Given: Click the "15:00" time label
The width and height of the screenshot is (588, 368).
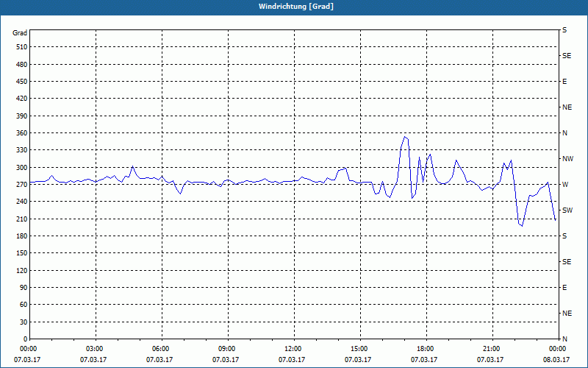Looking at the screenshot, I should click(359, 349).
